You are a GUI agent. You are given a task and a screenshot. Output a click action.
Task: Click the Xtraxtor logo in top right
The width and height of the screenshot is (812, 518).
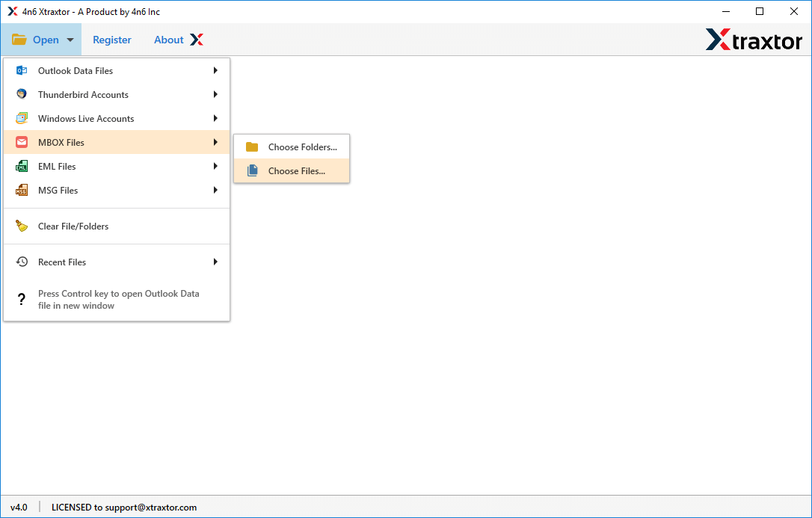pos(754,40)
